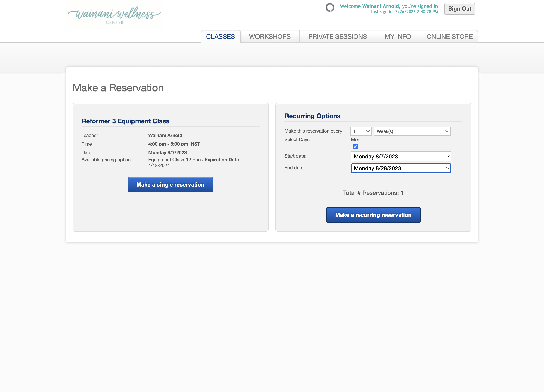544x392 pixels.
Task: Click the Reformer 3 Equipment Class heading
Action: 125,121
